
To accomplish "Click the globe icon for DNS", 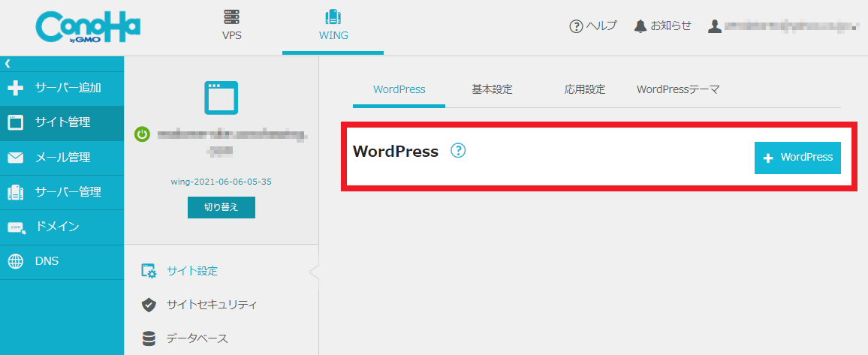I will pos(16,261).
